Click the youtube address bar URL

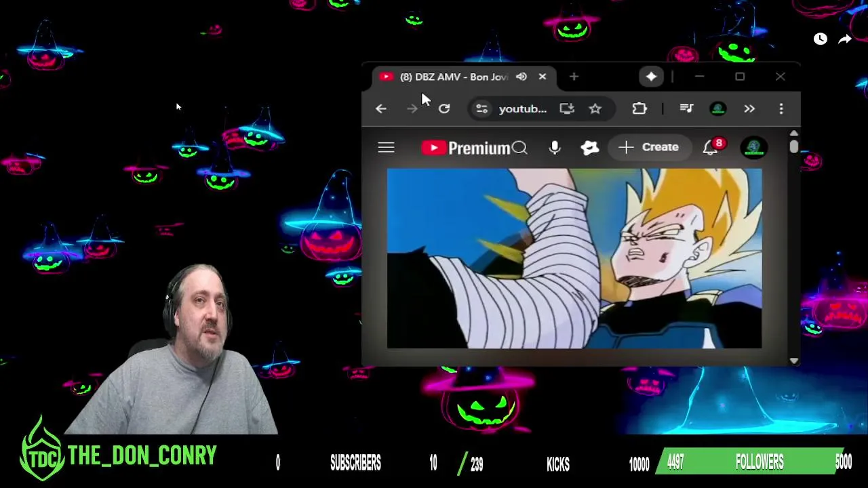coord(523,108)
